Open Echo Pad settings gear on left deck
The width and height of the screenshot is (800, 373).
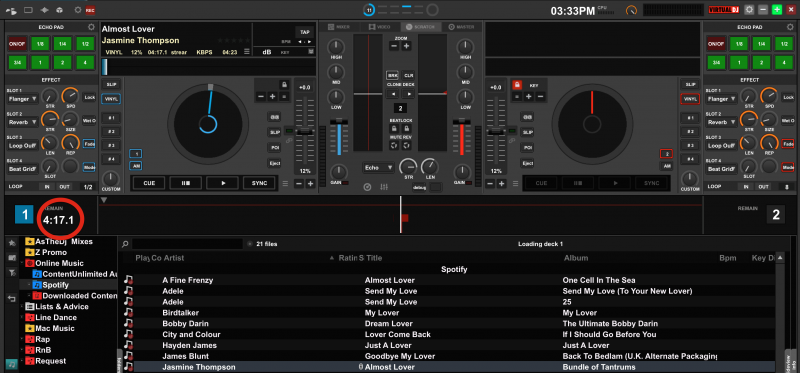(x=91, y=27)
